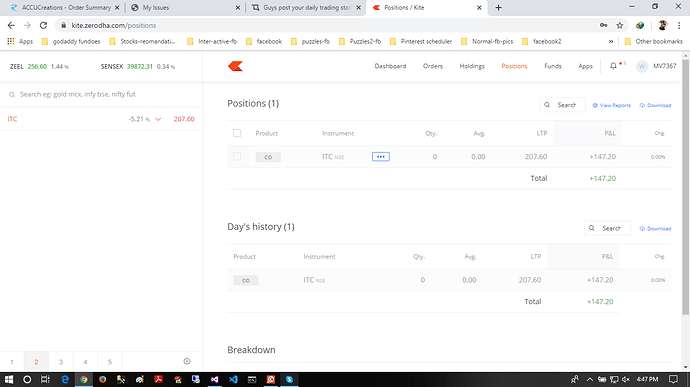Open the notifications bell icon
The width and height of the screenshot is (690, 387).
tap(613, 66)
